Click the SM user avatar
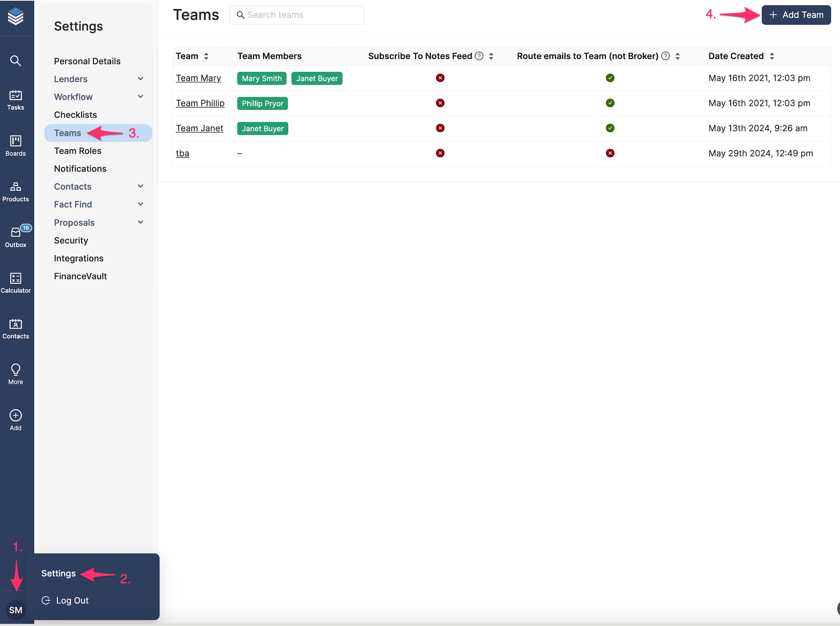This screenshot has height=626, width=840. tap(16, 610)
